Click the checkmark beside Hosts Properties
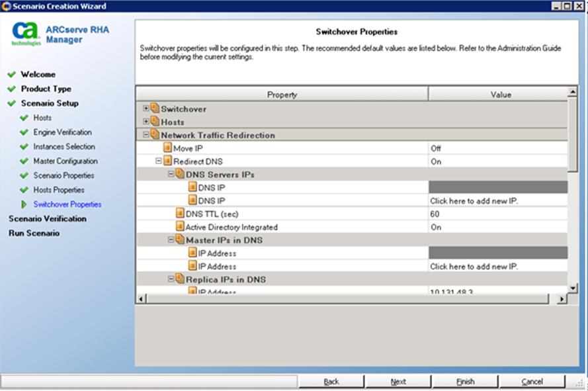The width and height of the screenshot is (588, 391). point(24,190)
